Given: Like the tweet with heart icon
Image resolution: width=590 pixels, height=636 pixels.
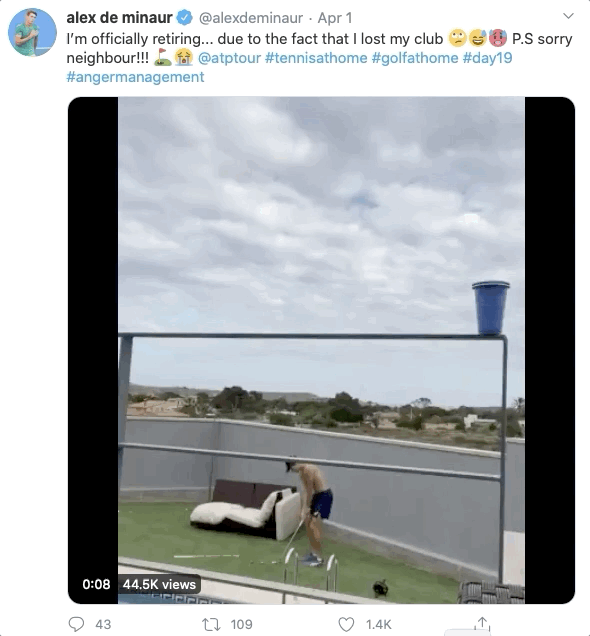Looking at the screenshot, I should point(346,624).
